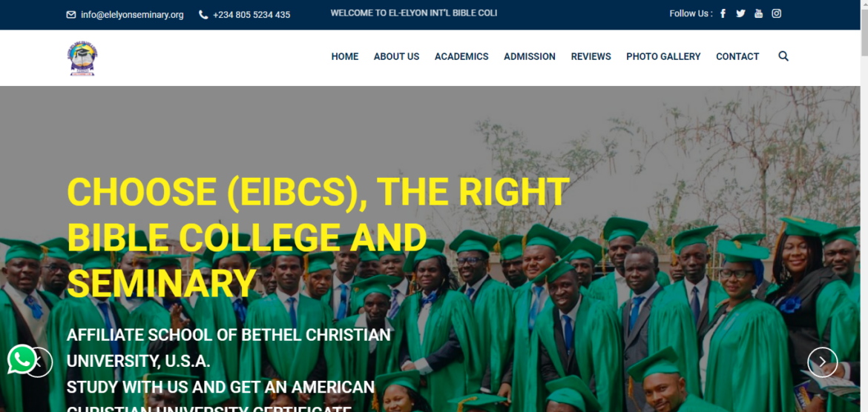Open the HOME menu item
Screen dimensions: 868x412
[x=345, y=56]
